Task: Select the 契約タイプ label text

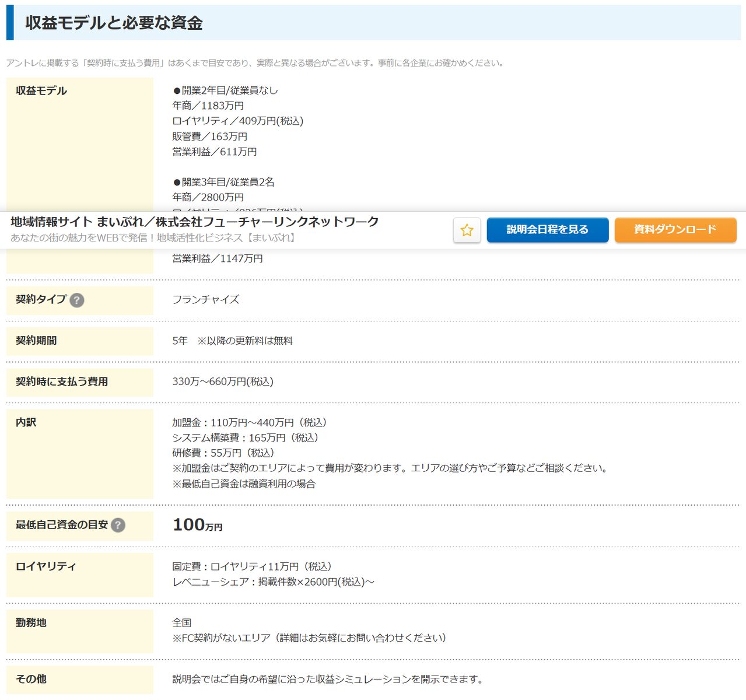Action: pyautogui.click(x=41, y=299)
